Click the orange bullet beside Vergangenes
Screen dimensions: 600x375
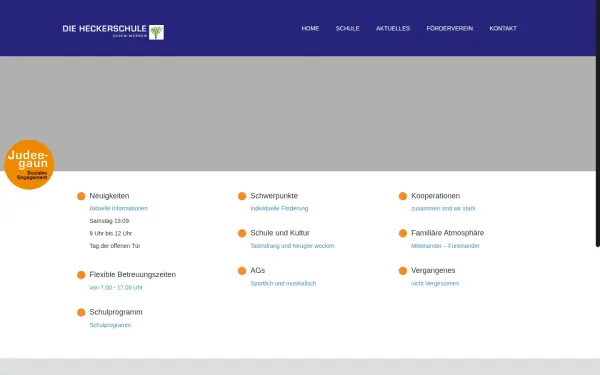click(403, 271)
